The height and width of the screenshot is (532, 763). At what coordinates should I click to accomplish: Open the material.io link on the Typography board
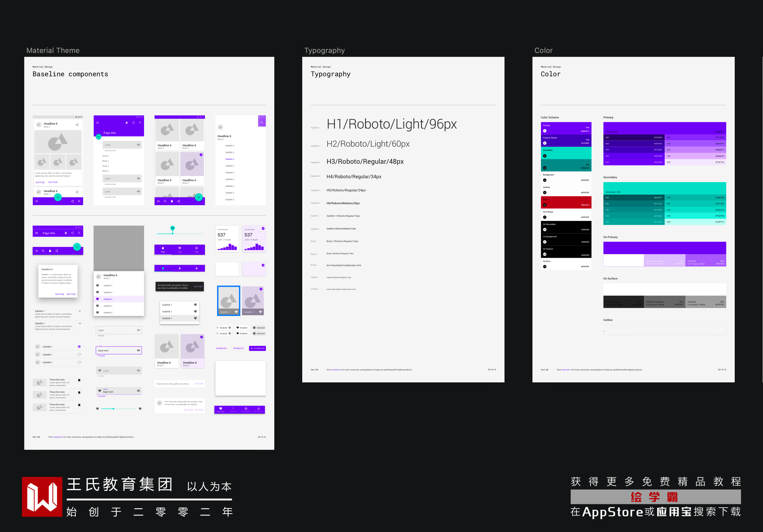pyautogui.click(x=336, y=370)
